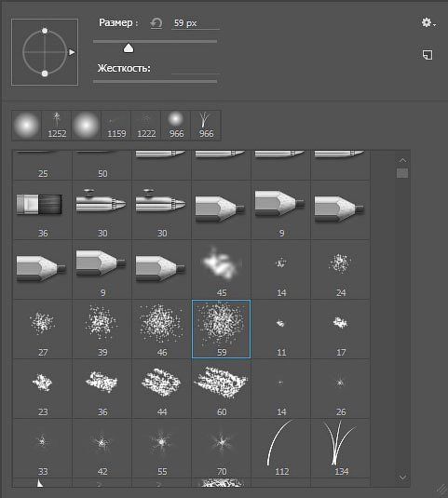Open the brush panel gear settings menu
Screen dimensions: 448x498
click(428, 23)
